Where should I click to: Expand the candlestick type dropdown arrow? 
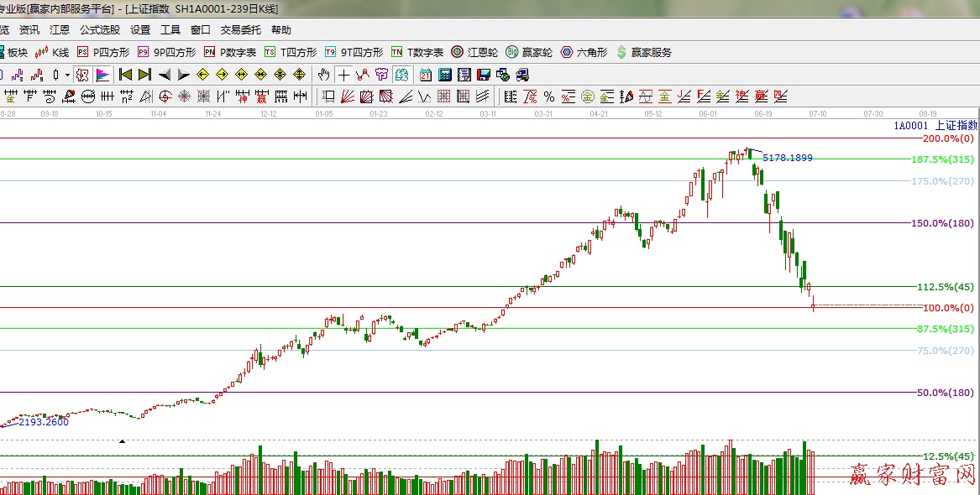pos(66,75)
